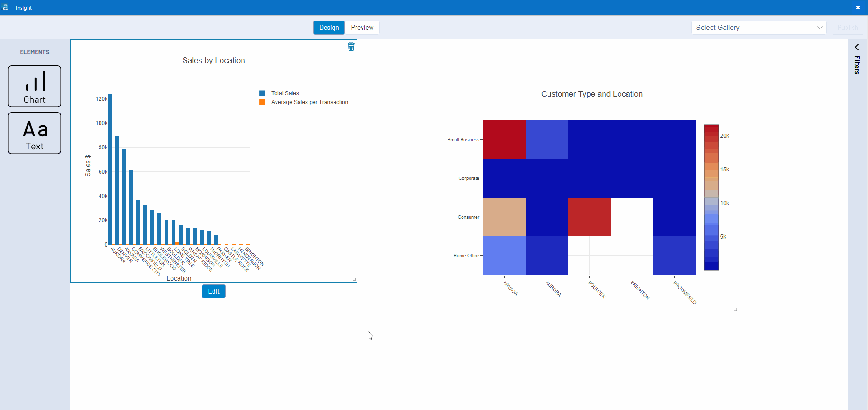Delete the Sales by Location chart with the trash icon
This screenshot has height=410, width=868.
click(351, 47)
